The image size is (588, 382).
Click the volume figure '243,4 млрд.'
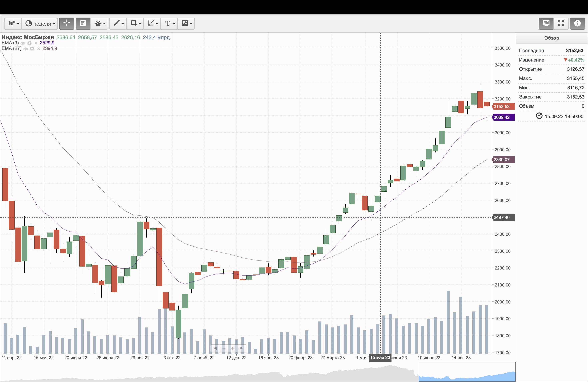coord(157,38)
